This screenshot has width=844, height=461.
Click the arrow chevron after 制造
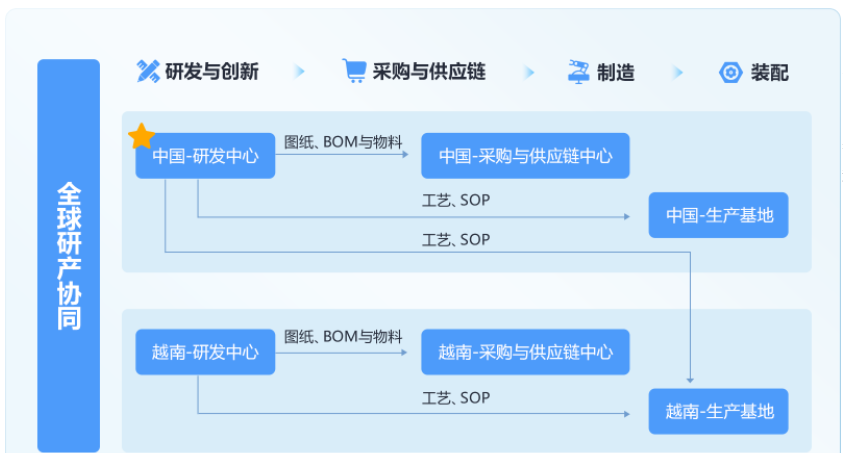coord(678,72)
